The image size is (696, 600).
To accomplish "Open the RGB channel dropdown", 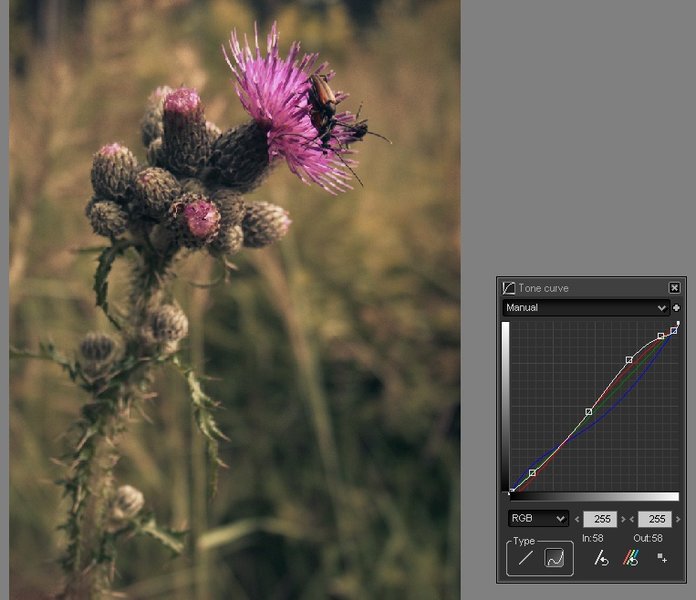I will pos(538,519).
